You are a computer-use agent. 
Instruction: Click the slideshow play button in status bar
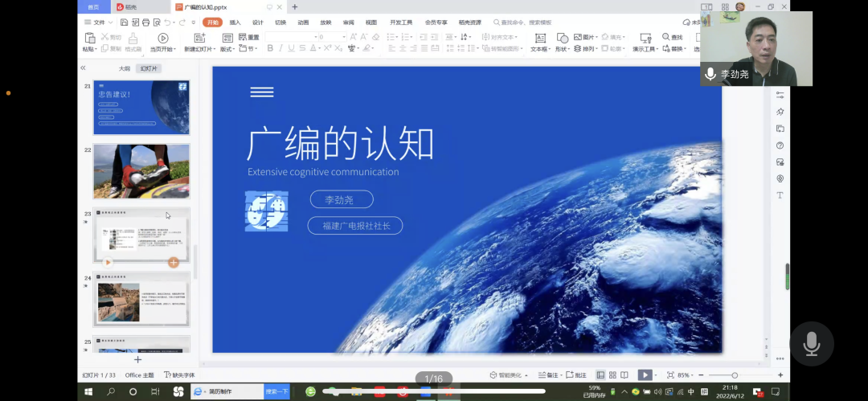(x=645, y=375)
